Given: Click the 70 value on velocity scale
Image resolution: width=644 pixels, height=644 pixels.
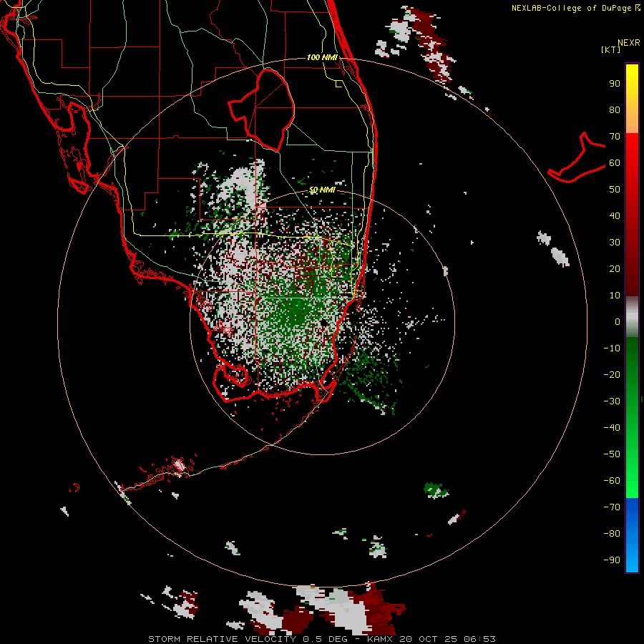Looking at the screenshot, I should coord(615,137).
